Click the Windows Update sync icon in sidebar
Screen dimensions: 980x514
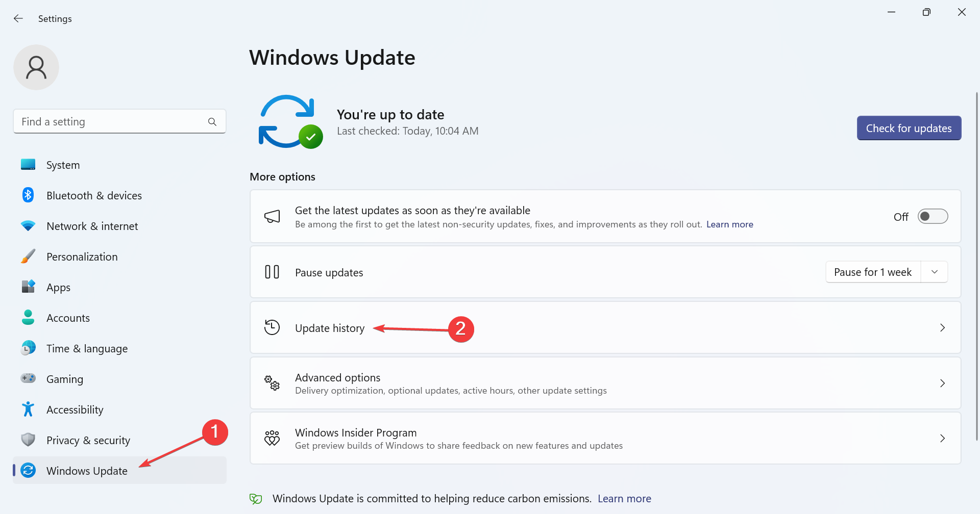point(28,470)
